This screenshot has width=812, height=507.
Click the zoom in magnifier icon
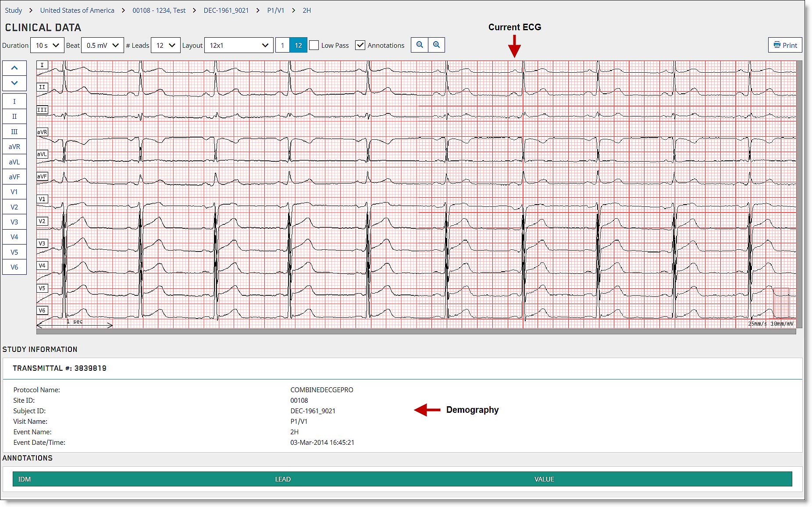(x=436, y=45)
